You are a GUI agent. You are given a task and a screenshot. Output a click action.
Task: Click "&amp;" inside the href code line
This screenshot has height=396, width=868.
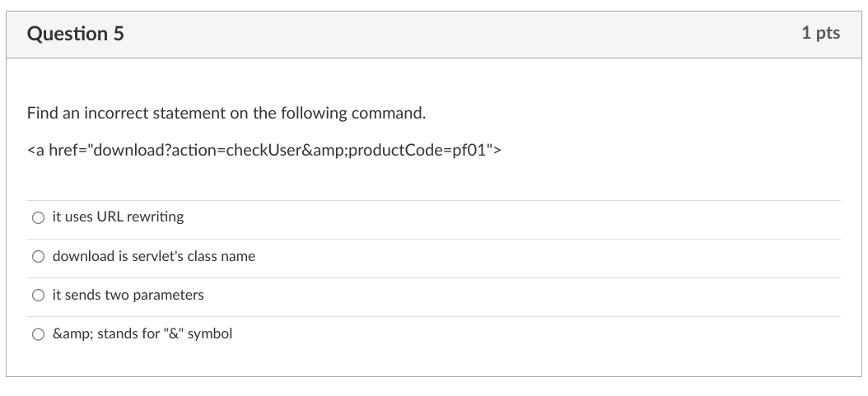[325, 151]
